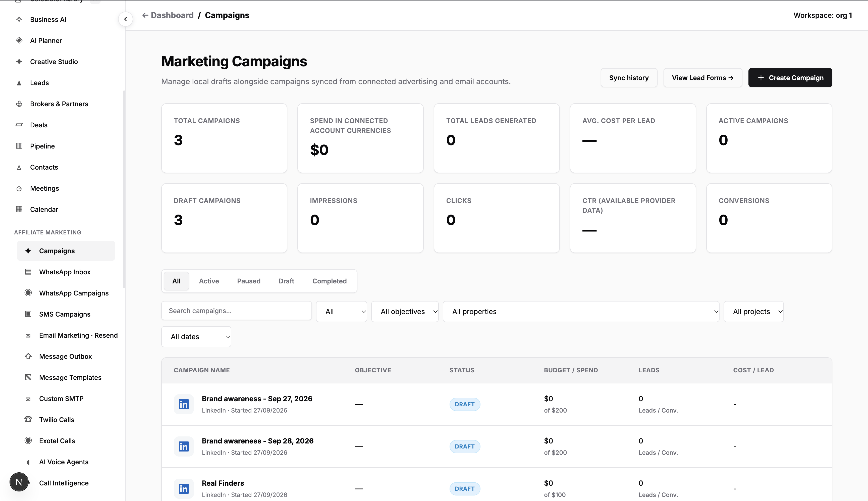Open AI Voice Agents in sidebar
The image size is (868, 501).
(x=66, y=462)
